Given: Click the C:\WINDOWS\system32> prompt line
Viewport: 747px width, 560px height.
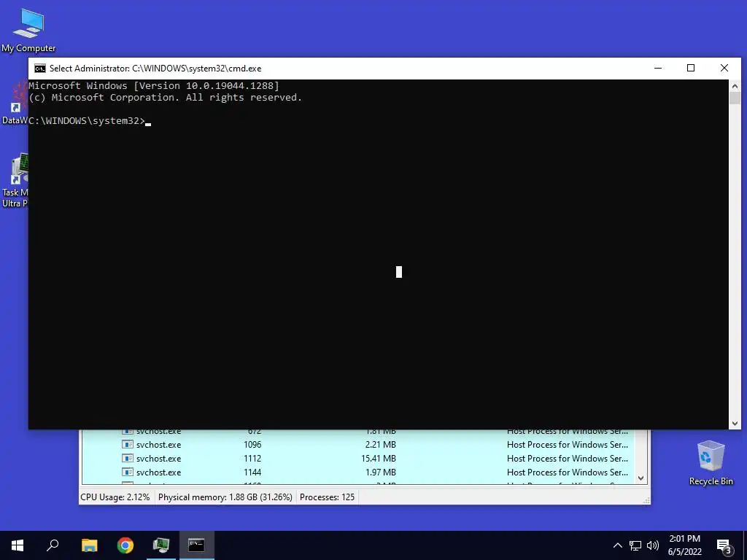Looking at the screenshot, I should (x=87, y=121).
